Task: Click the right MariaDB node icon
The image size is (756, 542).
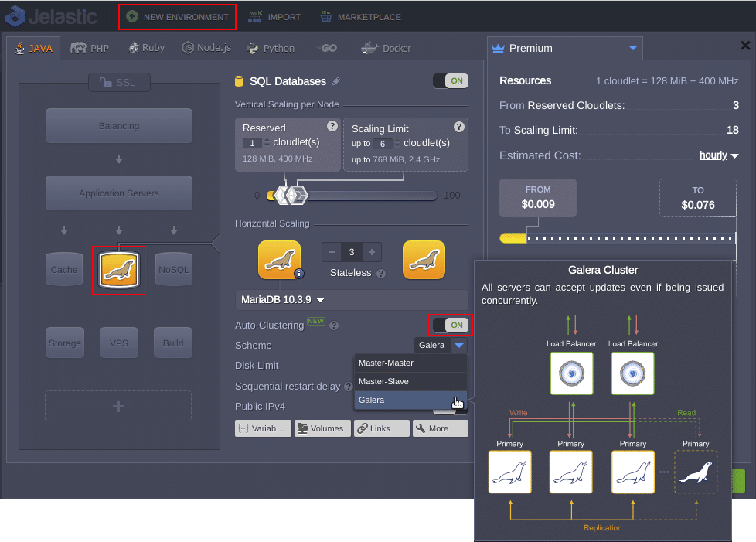Action: [424, 260]
